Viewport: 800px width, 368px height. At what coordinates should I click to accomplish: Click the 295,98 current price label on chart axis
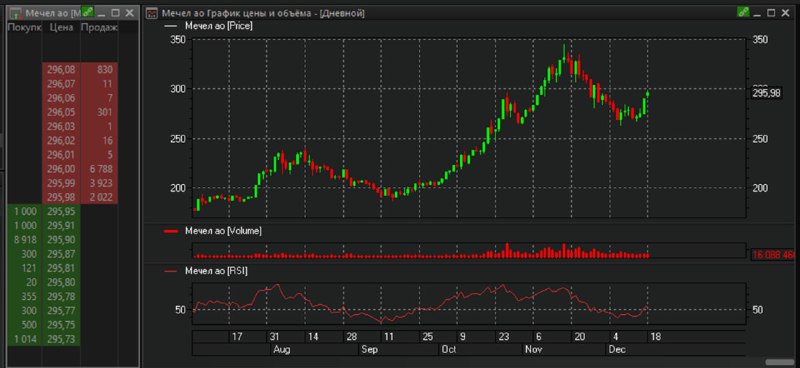[x=767, y=93]
